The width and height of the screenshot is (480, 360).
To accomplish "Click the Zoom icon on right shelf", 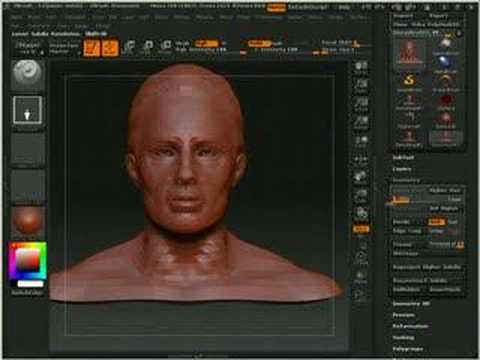I will [x=361, y=86].
